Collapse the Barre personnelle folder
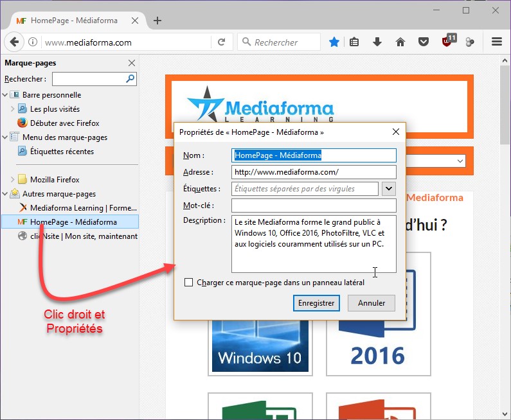 click(x=5, y=95)
